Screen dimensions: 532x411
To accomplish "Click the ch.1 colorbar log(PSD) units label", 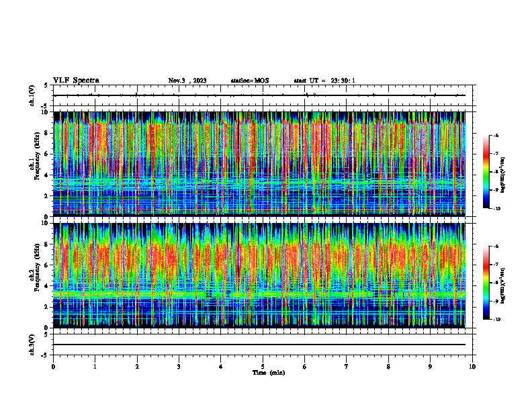I will tap(504, 175).
